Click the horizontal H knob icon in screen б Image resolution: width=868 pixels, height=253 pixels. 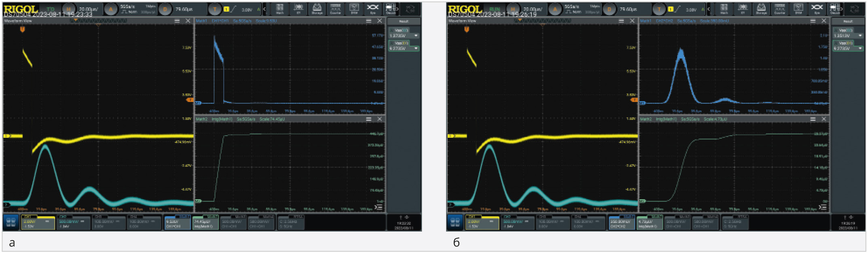pyautogui.click(x=513, y=9)
